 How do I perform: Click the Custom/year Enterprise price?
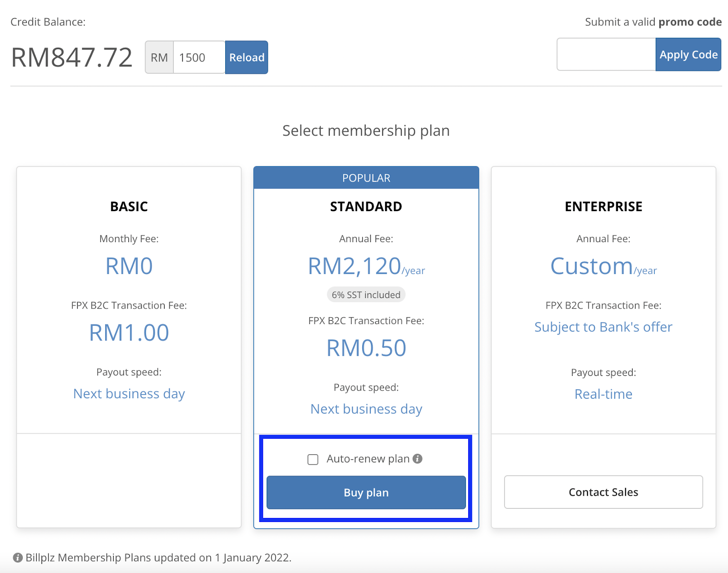(603, 266)
